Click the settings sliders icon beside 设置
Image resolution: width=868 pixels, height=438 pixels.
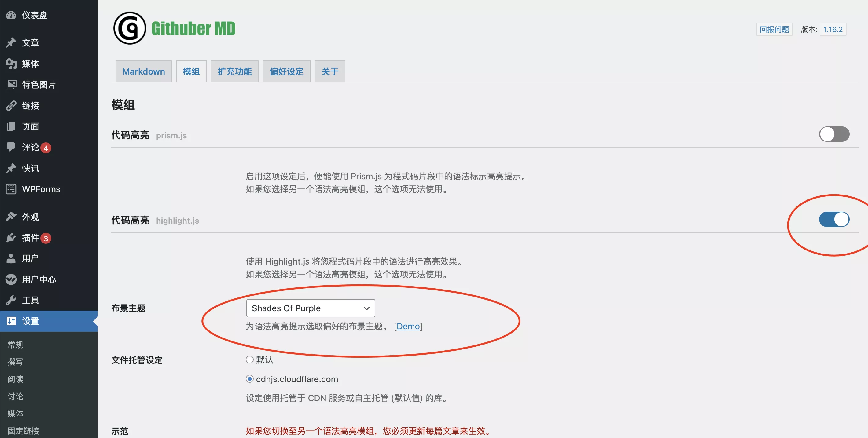[11, 321]
